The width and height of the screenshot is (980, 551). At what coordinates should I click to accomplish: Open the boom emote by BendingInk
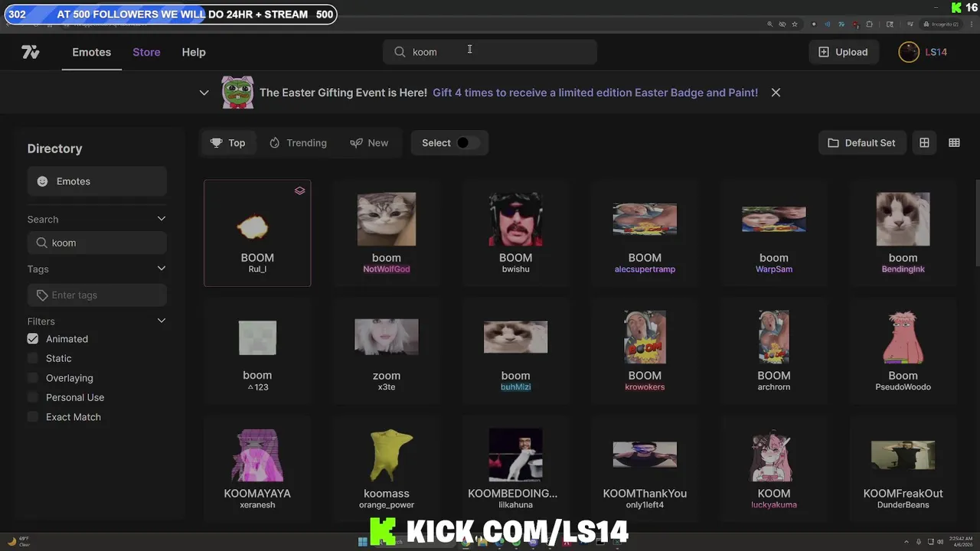coord(903,233)
